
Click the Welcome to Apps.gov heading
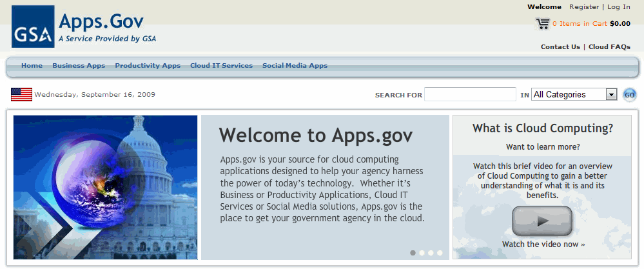tap(315, 135)
